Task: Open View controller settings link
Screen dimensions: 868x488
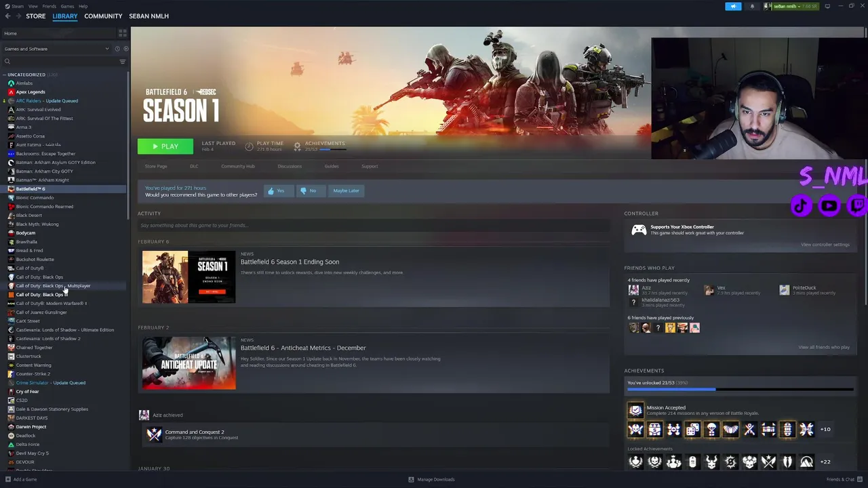Action: (x=825, y=245)
